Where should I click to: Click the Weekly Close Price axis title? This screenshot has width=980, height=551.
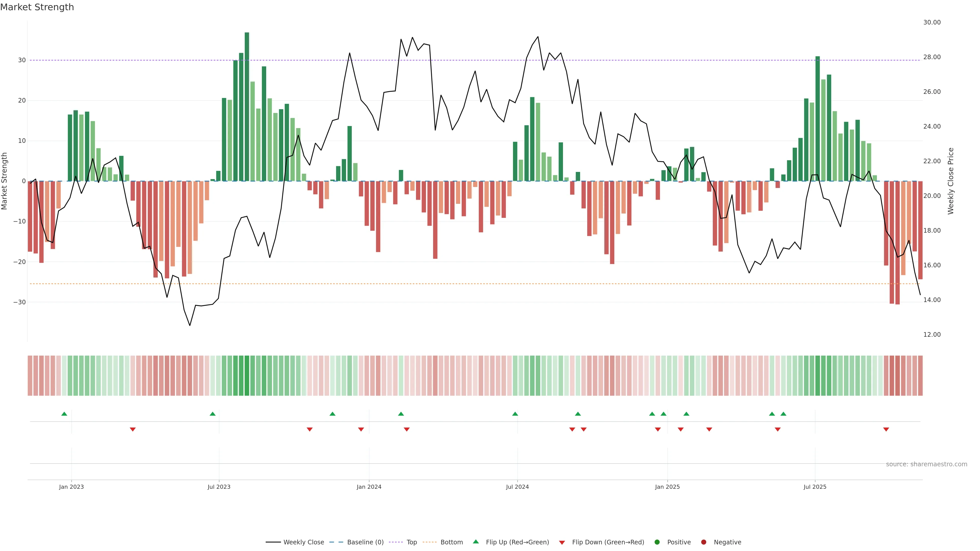(951, 181)
